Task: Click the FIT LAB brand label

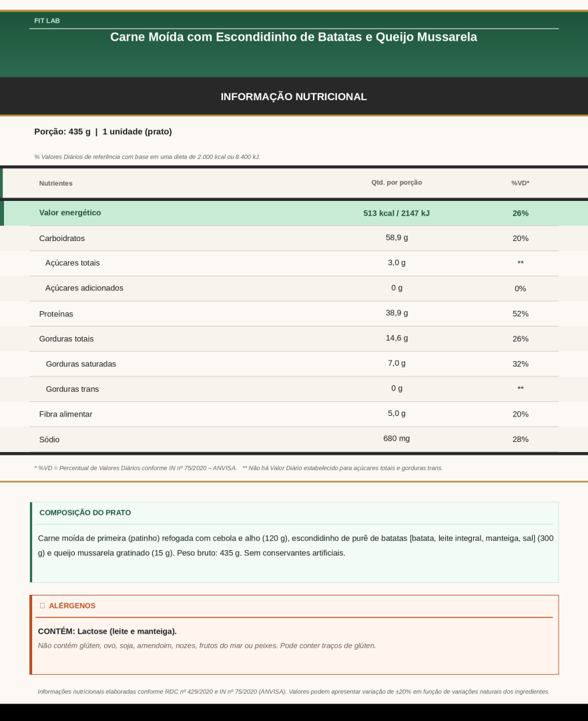Action: [x=47, y=21]
